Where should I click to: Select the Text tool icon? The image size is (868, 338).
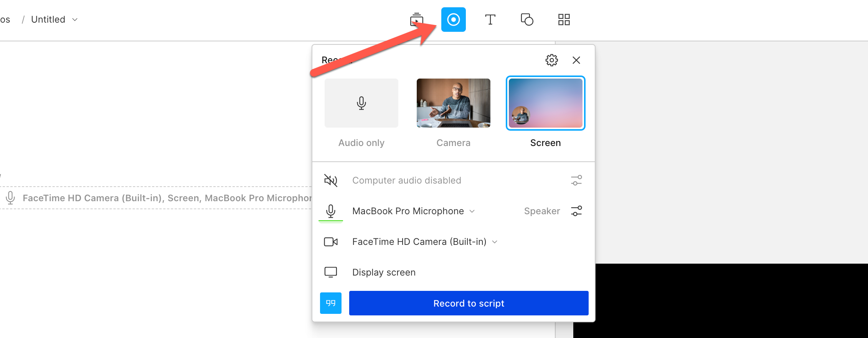pyautogui.click(x=490, y=20)
